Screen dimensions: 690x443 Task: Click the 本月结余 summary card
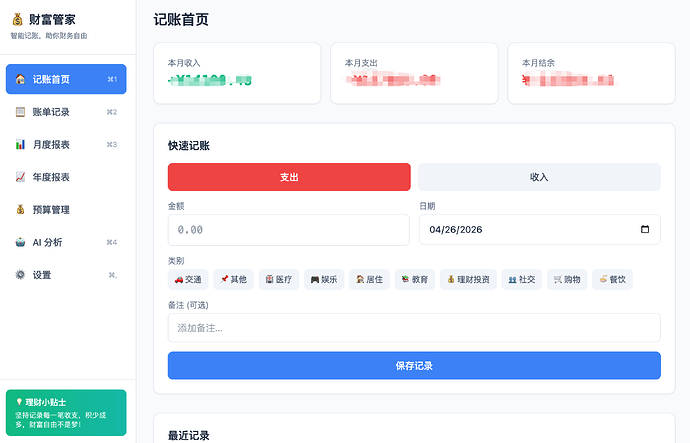[x=591, y=73]
